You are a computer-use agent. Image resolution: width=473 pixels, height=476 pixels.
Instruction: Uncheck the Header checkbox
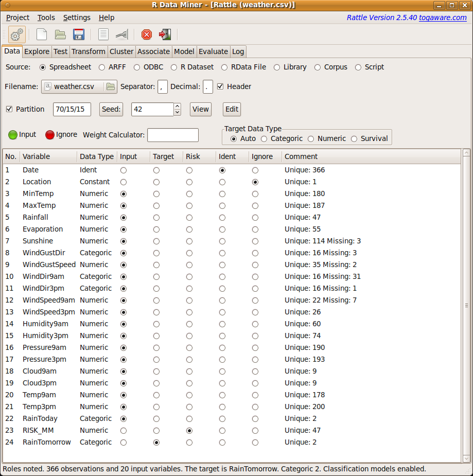click(220, 86)
